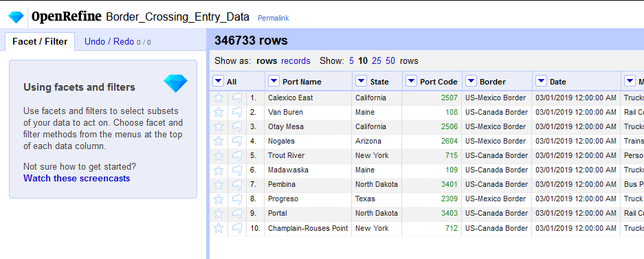644x259 pixels.
Task: Flag row 6 Madawaska
Action: pos(237,170)
